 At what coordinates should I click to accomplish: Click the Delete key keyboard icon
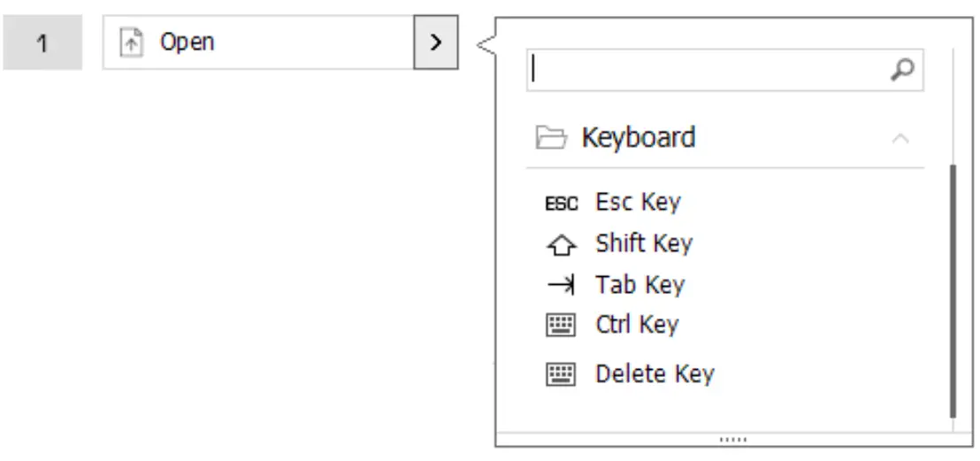(561, 375)
